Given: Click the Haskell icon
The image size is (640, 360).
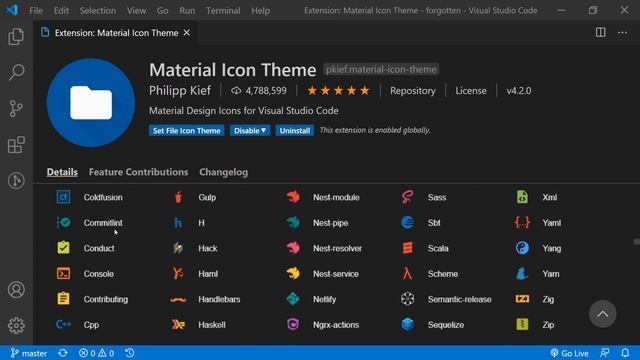Looking at the screenshot, I should click(x=178, y=324).
